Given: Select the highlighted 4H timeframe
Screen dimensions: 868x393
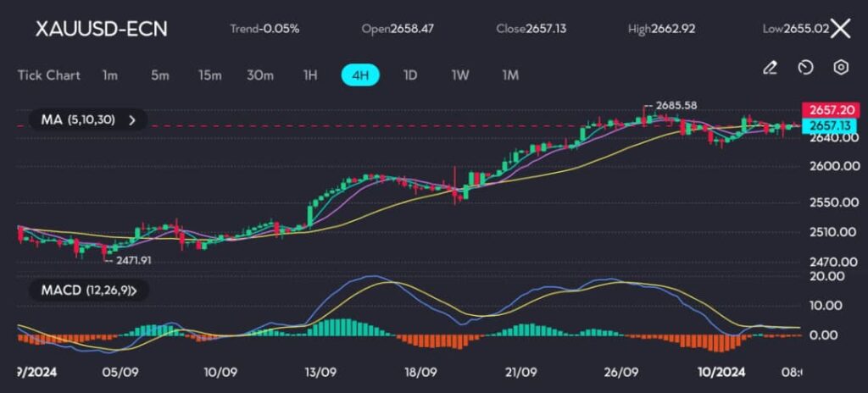Looking at the screenshot, I should coord(360,75).
